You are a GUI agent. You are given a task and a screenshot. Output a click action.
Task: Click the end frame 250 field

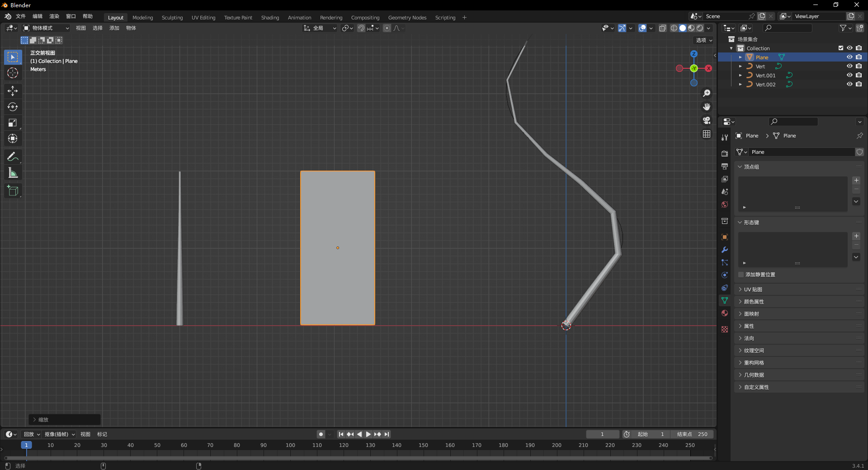point(692,434)
